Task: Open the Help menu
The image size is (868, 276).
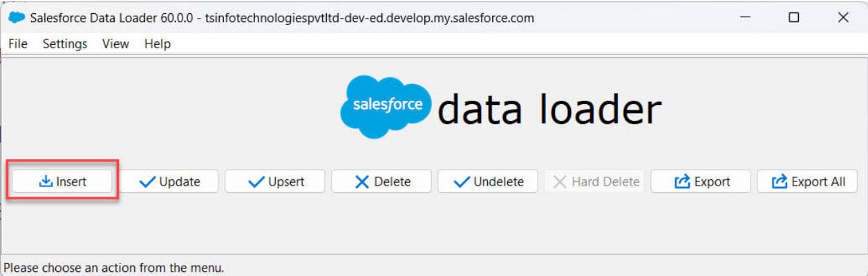Action: click(x=158, y=43)
